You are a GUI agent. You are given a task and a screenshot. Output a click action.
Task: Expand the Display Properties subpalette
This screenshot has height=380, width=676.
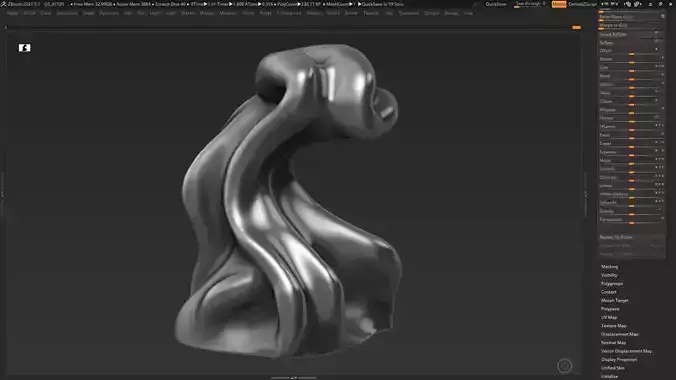click(619, 359)
